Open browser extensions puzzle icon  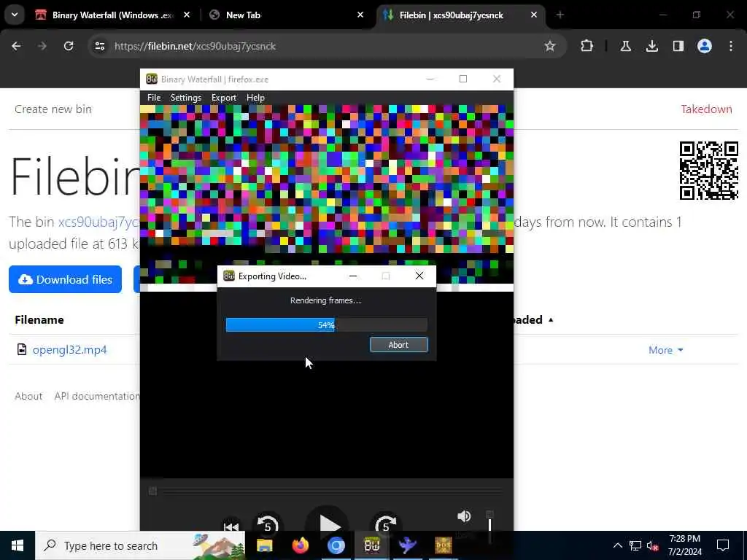(x=587, y=46)
